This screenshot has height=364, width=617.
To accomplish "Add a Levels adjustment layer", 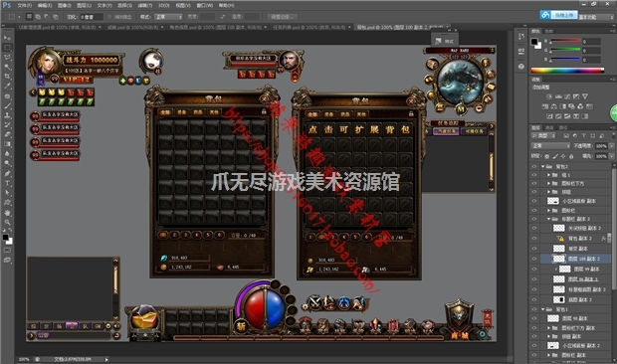I will (x=558, y=96).
